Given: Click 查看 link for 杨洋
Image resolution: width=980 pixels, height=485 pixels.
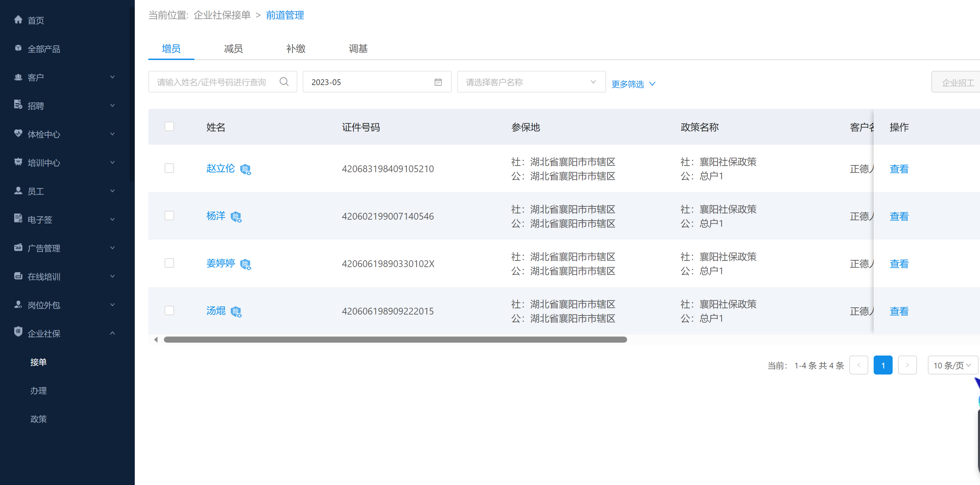Looking at the screenshot, I should (x=899, y=216).
